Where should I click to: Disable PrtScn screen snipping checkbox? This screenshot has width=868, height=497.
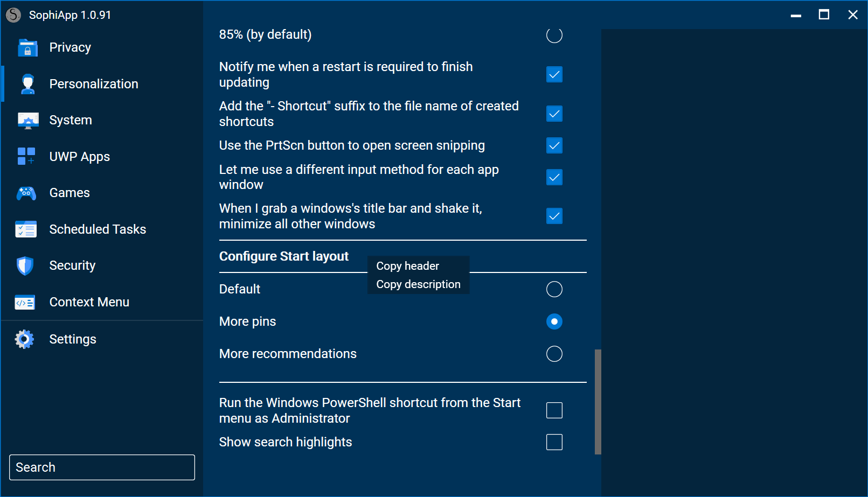(554, 145)
